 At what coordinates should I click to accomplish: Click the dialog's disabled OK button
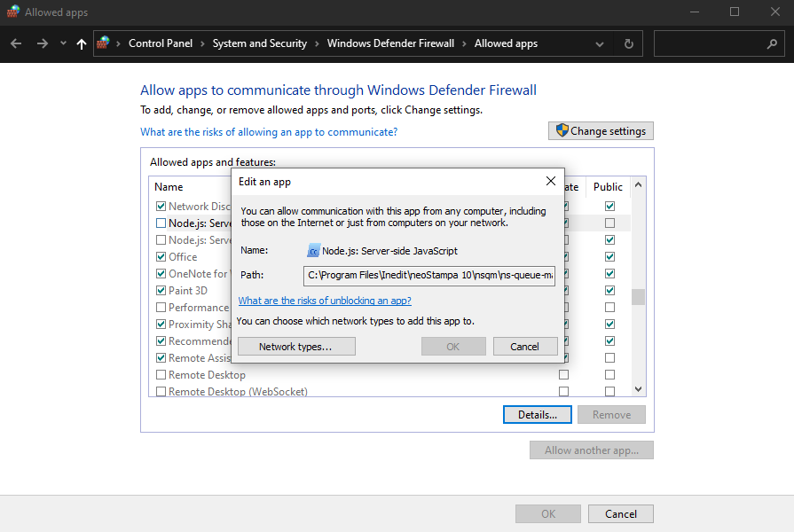(x=453, y=347)
